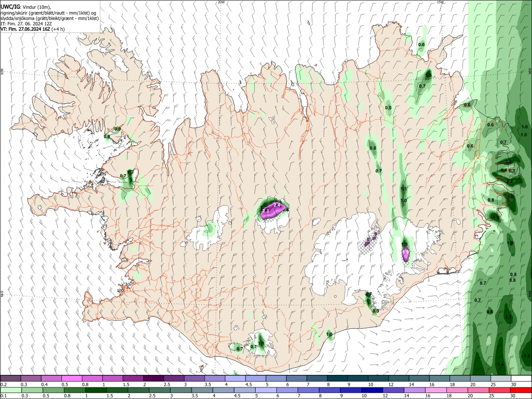The width and height of the screenshot is (532, 399).
Task: Click the '2.3' value on the purple snow area
Action: (266, 211)
